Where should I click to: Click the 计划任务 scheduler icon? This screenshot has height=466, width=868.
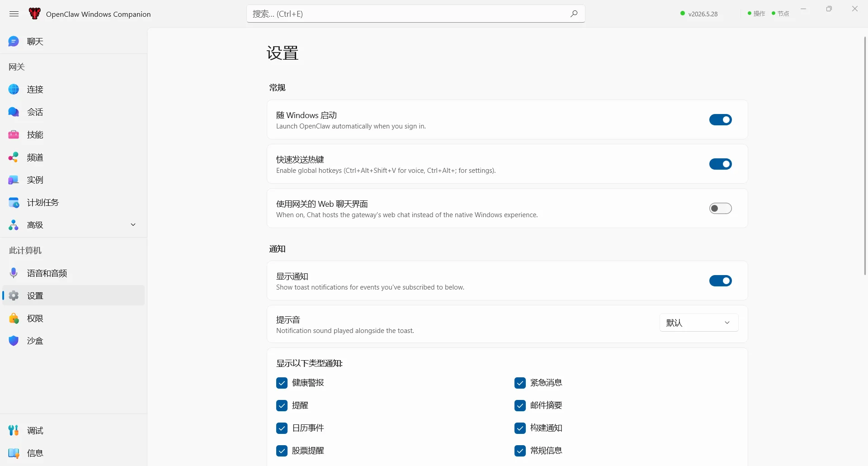coord(14,203)
